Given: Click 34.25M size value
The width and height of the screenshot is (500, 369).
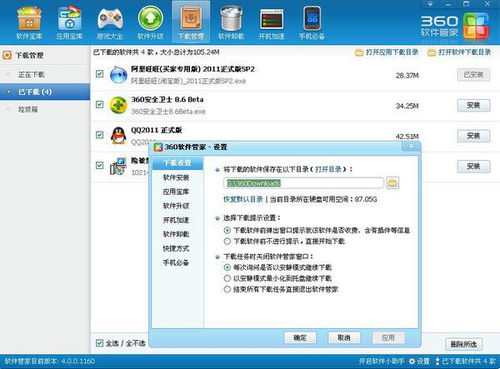Looking at the screenshot, I should tap(407, 106).
